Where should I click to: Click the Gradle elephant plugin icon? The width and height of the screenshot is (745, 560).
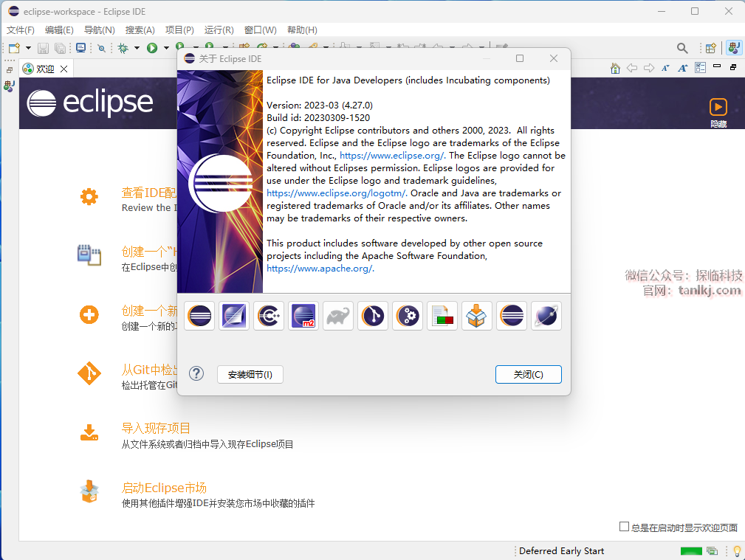tap(338, 316)
